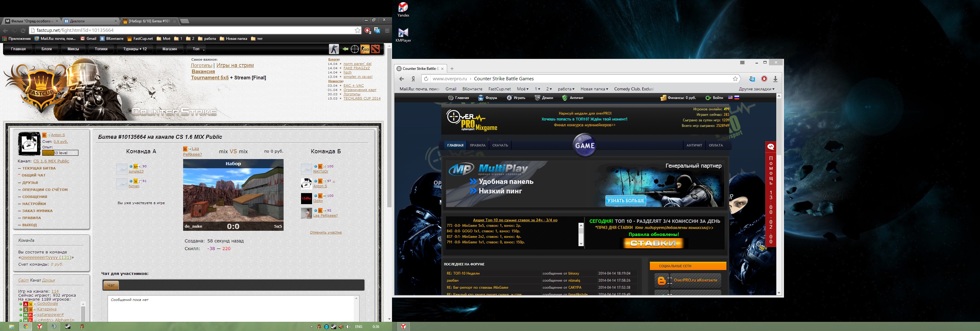Click the overpro.ru address bar
Screen dimensions: 980x331
pyautogui.click(x=581, y=79)
